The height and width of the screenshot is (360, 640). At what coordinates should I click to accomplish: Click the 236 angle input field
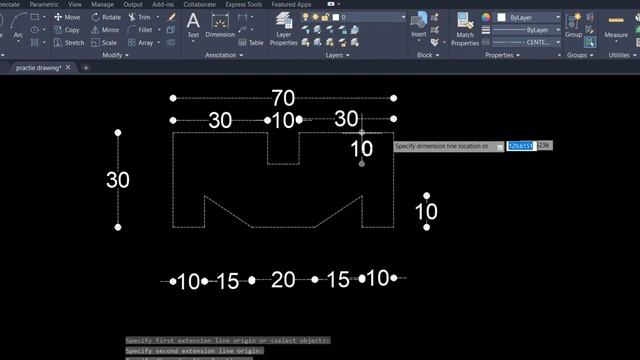tap(544, 145)
